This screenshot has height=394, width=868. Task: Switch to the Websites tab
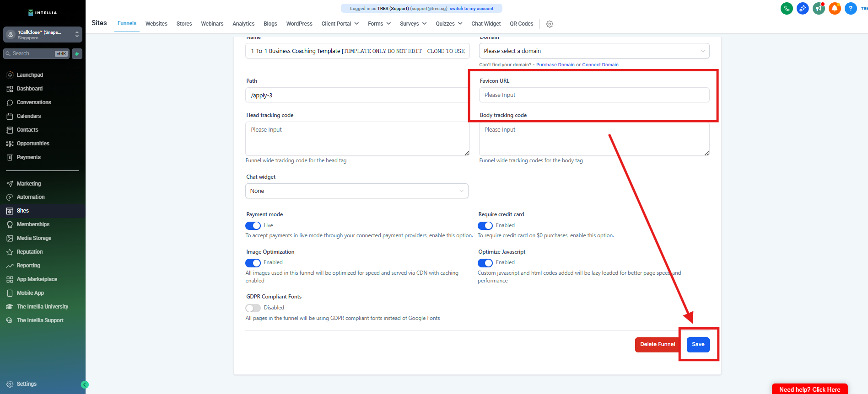156,24
